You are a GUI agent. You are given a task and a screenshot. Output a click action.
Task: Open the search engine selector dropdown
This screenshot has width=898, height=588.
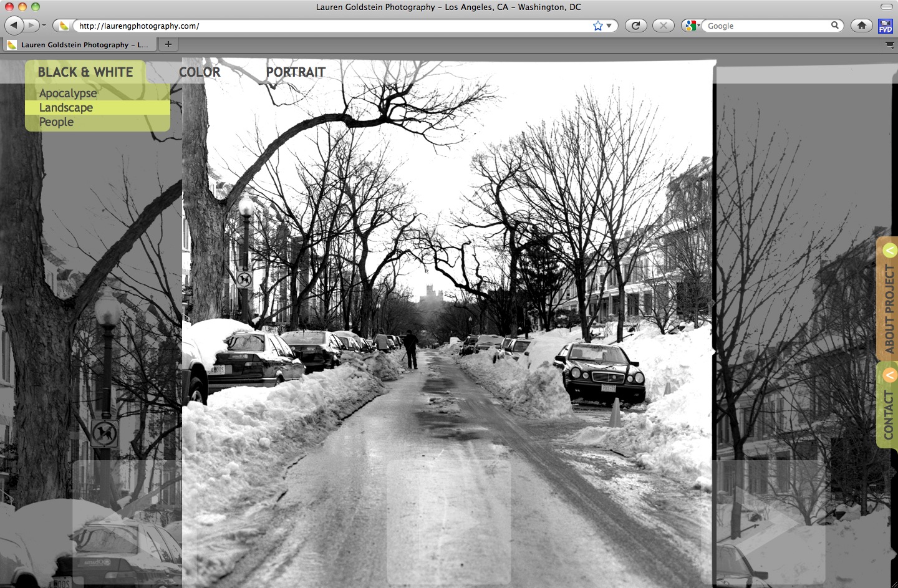pos(692,26)
